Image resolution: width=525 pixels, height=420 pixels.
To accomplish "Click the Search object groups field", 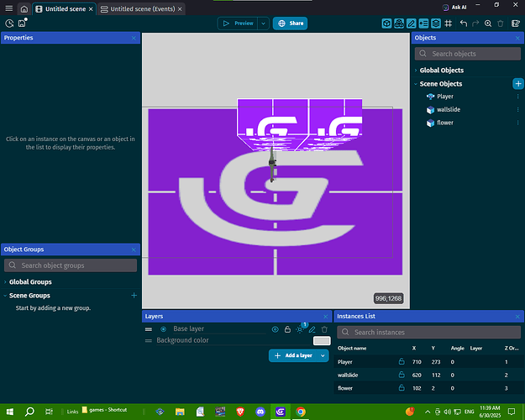I will point(71,265).
